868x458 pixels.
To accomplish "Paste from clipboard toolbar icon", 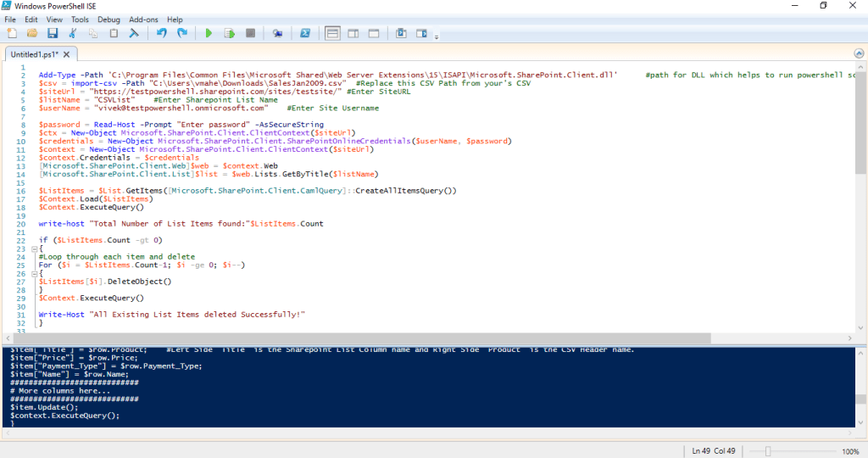I will [x=114, y=33].
